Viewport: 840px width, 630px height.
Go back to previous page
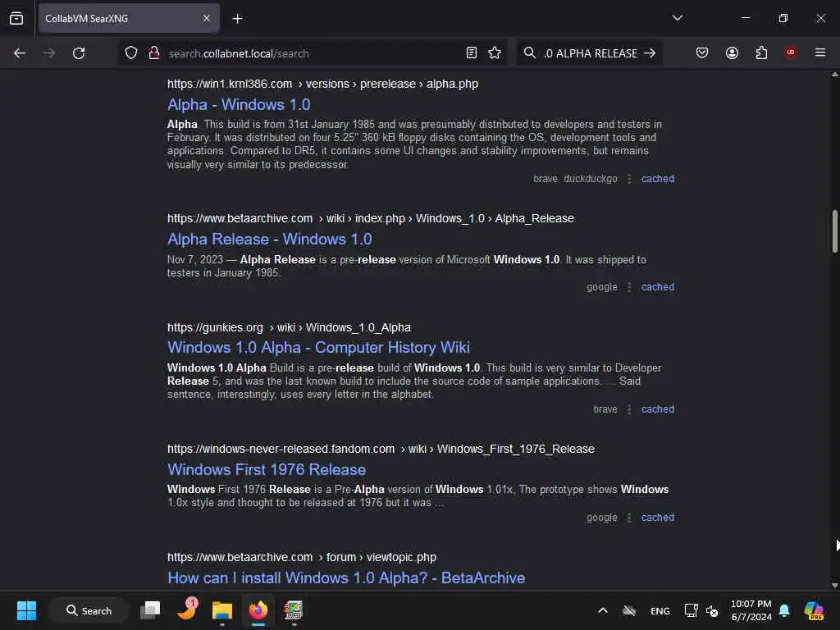tap(20, 53)
